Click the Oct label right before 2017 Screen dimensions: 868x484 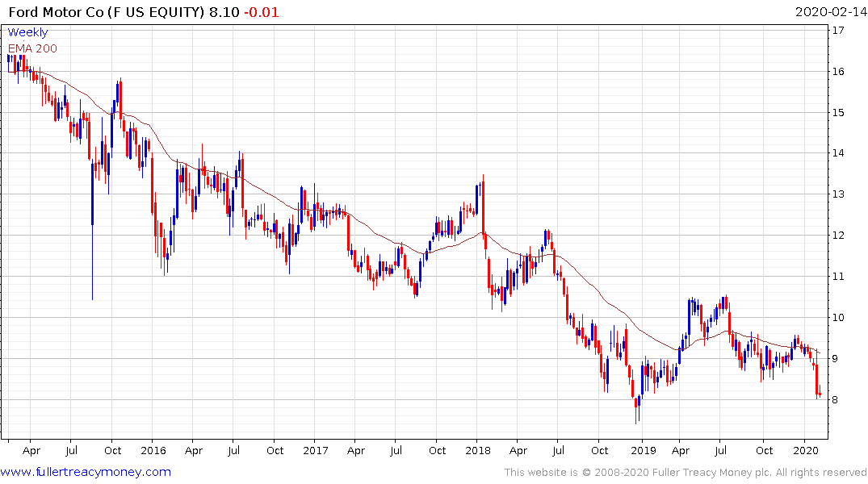point(275,450)
